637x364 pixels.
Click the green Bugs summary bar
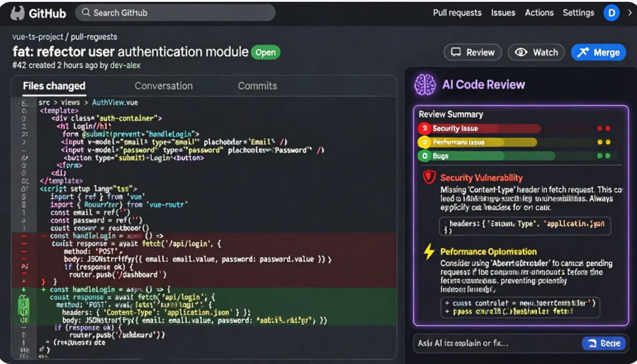tap(487, 156)
